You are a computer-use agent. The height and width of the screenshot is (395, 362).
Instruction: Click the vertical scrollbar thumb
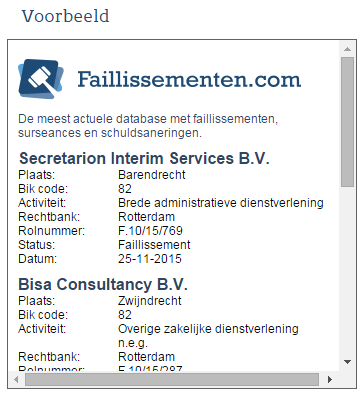347,122
